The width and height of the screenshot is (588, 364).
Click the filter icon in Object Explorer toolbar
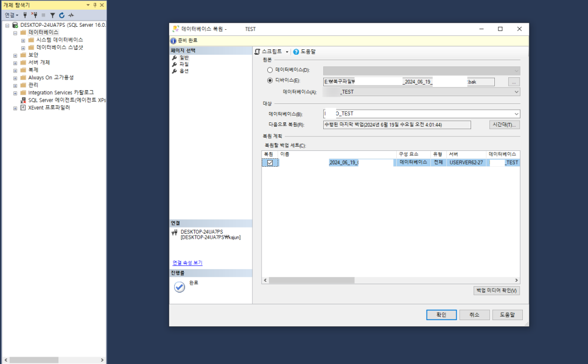(52, 15)
